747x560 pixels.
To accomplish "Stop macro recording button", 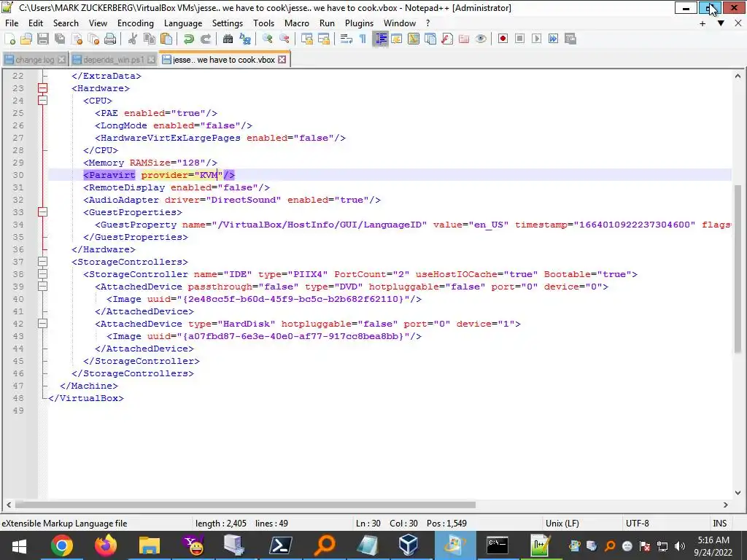I will [519, 39].
